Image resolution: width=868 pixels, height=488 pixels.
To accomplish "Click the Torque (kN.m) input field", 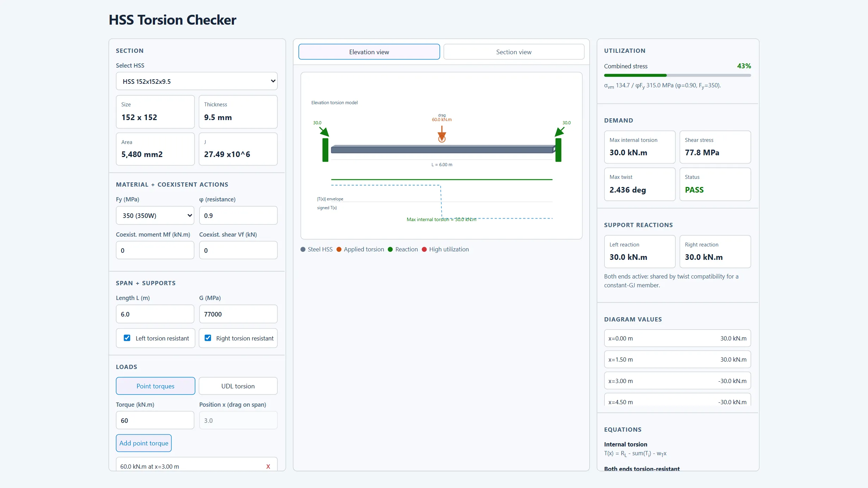I will click(x=155, y=420).
